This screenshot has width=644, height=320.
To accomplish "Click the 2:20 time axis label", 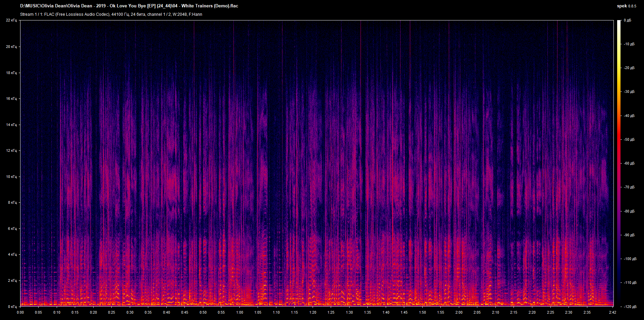I will [x=532, y=312].
